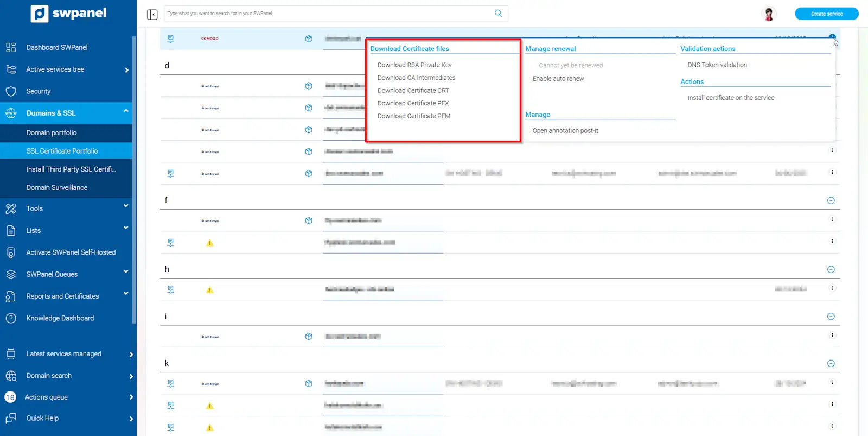
Task: Collapse the 'f' certificate group
Action: [x=831, y=200]
